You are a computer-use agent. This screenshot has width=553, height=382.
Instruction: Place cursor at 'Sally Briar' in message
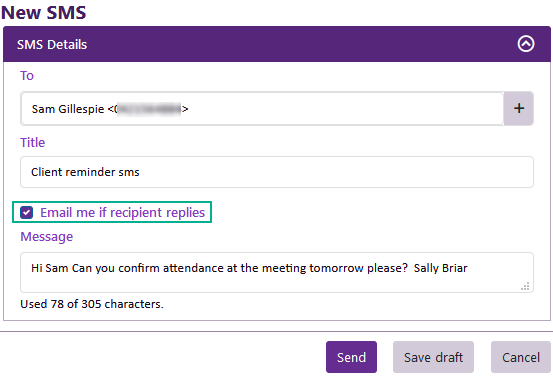[441, 268]
